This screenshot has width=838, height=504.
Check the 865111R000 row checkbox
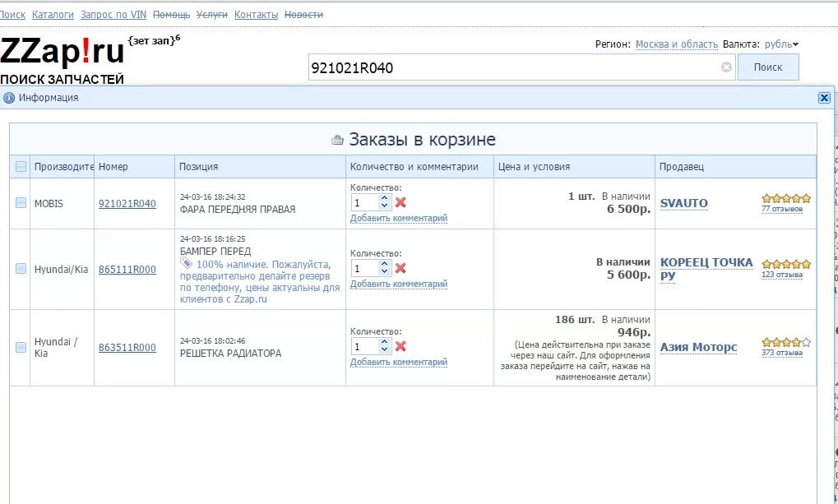pos(21,268)
